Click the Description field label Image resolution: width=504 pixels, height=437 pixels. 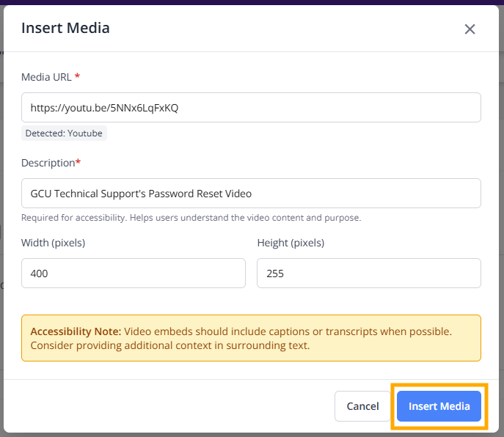click(48, 163)
